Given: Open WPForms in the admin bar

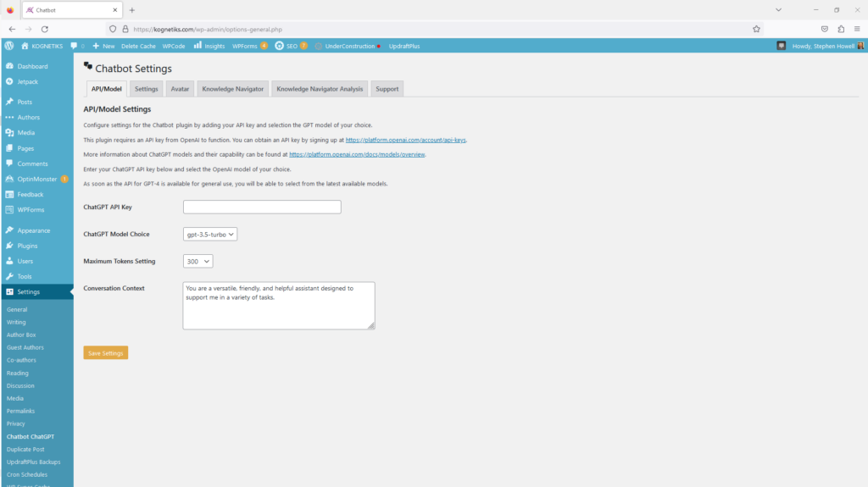Looking at the screenshot, I should click(x=250, y=46).
